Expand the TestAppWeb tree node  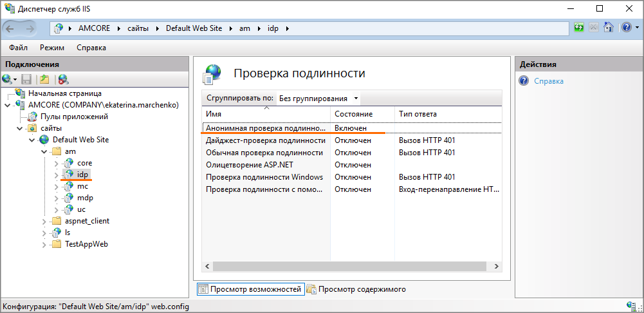[44, 244]
